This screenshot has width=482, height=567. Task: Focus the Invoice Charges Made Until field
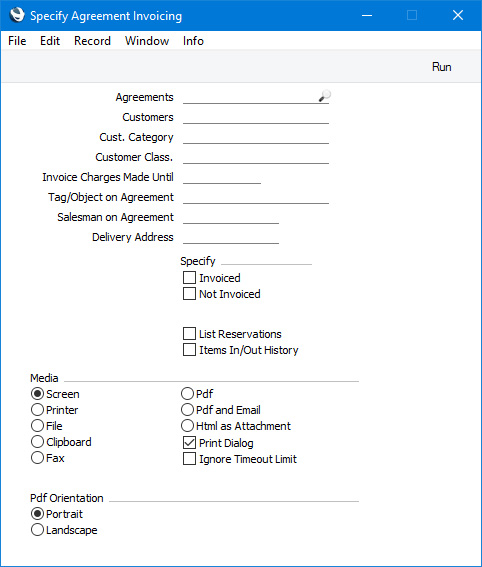(222, 177)
